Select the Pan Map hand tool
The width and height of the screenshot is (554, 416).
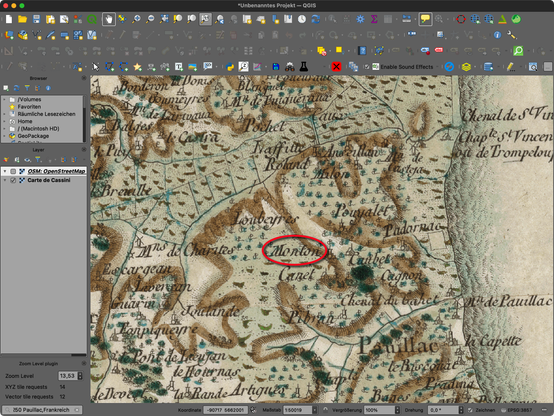108,19
